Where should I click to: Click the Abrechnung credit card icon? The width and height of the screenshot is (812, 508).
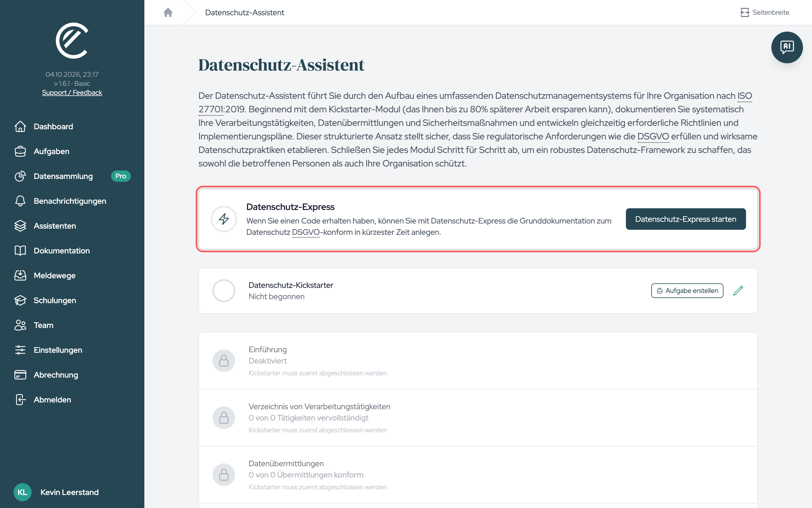tap(20, 375)
